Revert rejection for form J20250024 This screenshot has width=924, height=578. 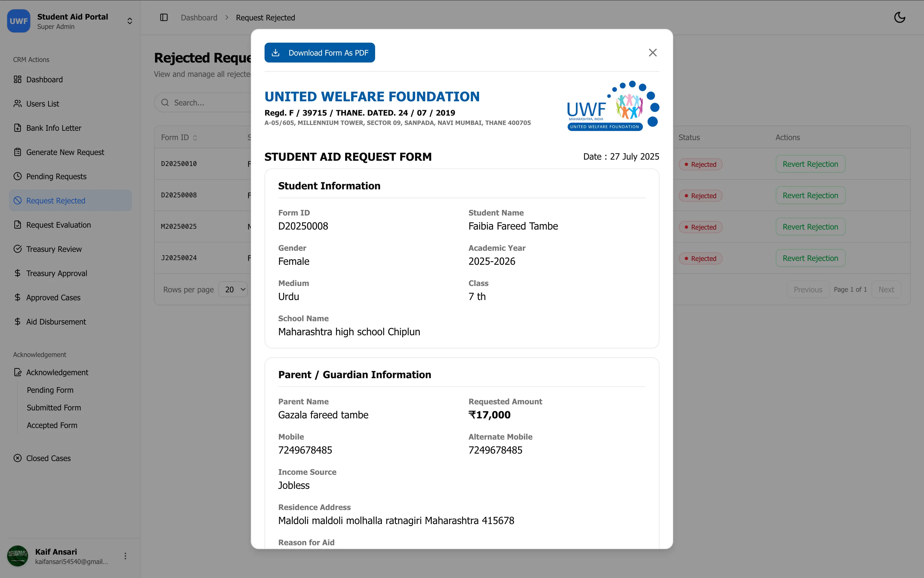pos(810,258)
